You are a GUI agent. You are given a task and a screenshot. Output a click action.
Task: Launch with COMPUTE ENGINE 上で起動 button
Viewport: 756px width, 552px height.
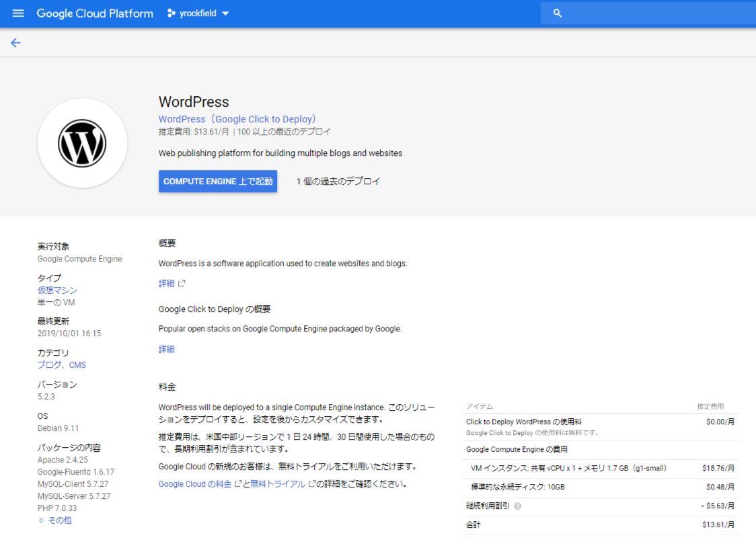(218, 182)
